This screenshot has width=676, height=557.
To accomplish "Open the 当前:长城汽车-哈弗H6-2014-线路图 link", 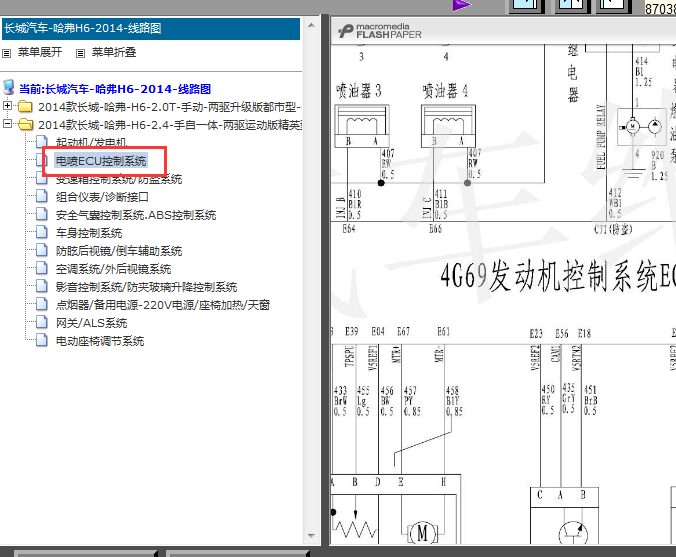I will pyautogui.click(x=115, y=89).
